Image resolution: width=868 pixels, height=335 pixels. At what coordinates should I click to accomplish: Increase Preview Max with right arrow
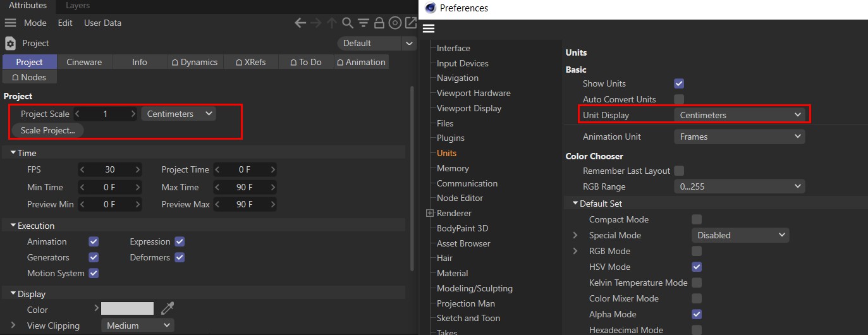[272, 204]
